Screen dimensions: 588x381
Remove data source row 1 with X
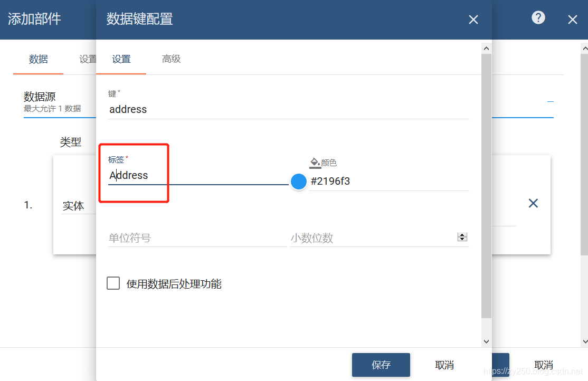(533, 203)
